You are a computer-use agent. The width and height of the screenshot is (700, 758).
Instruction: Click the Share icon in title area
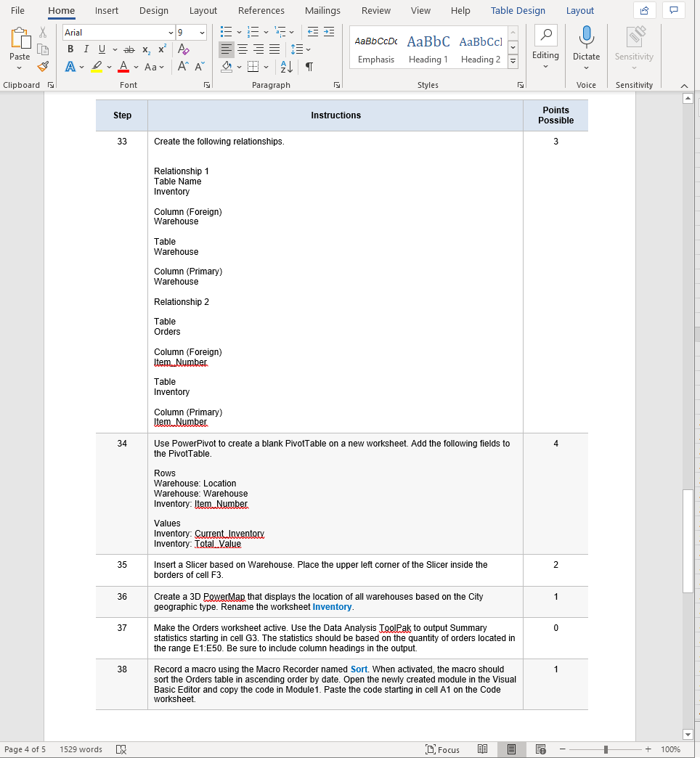tap(644, 10)
